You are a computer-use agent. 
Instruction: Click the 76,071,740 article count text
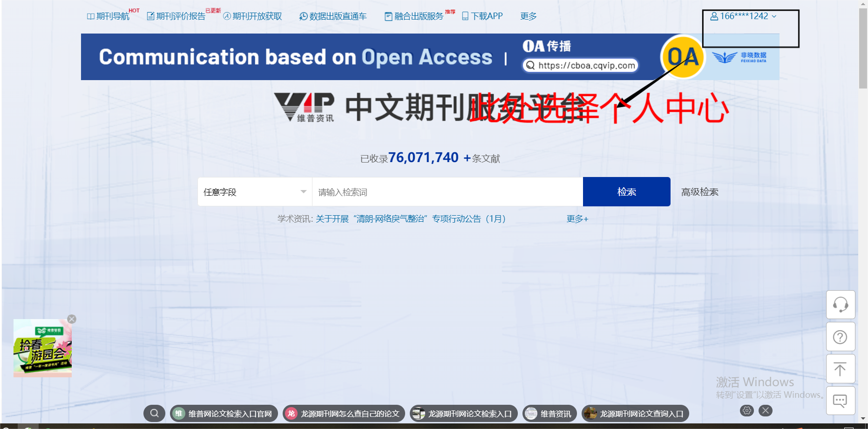423,158
